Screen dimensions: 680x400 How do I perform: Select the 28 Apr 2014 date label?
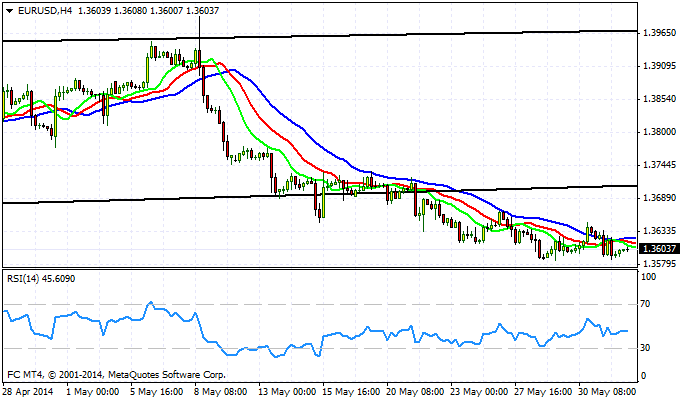click(x=28, y=392)
